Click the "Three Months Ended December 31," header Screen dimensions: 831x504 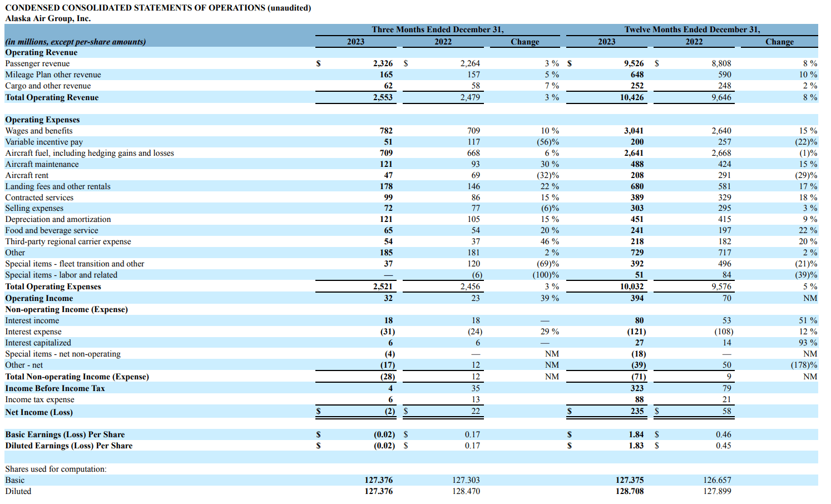438,29
